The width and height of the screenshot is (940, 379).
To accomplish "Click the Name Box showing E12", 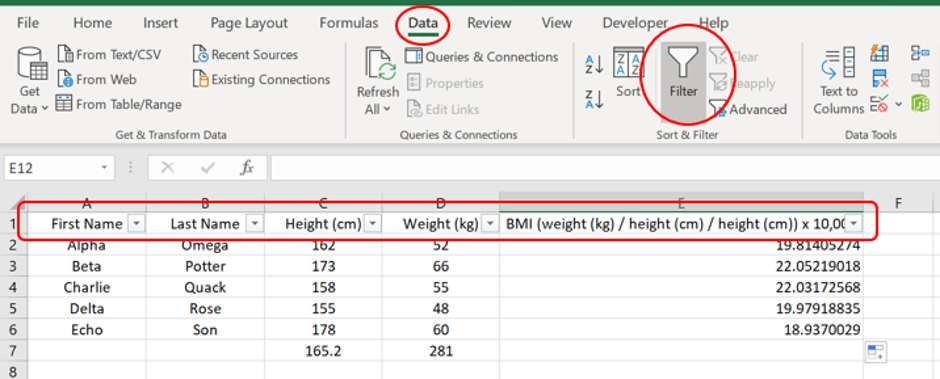I will pyautogui.click(x=52, y=168).
